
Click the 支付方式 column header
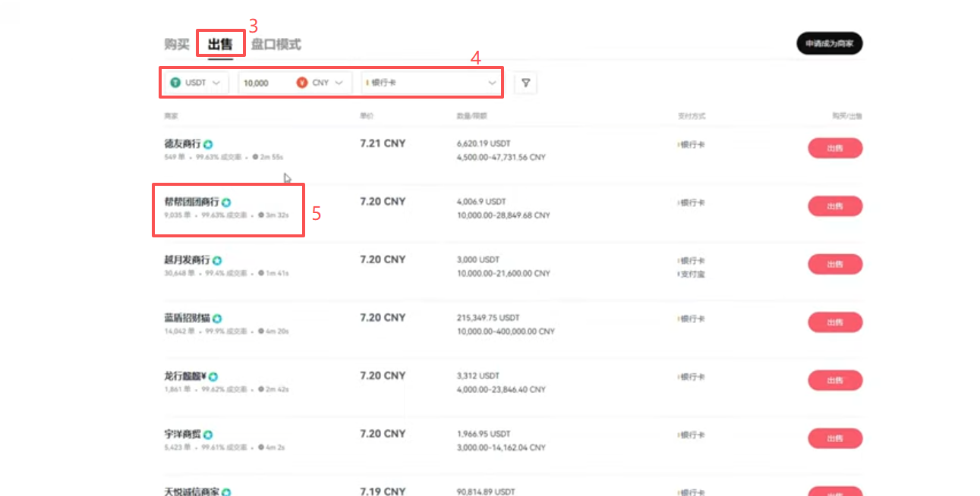pyautogui.click(x=692, y=116)
